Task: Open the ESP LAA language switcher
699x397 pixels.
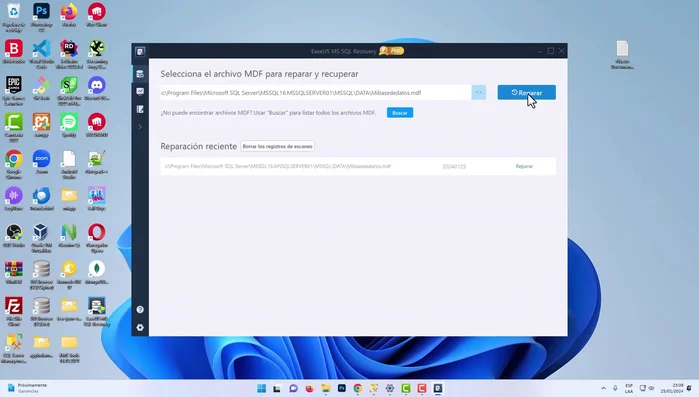Action: coord(629,389)
